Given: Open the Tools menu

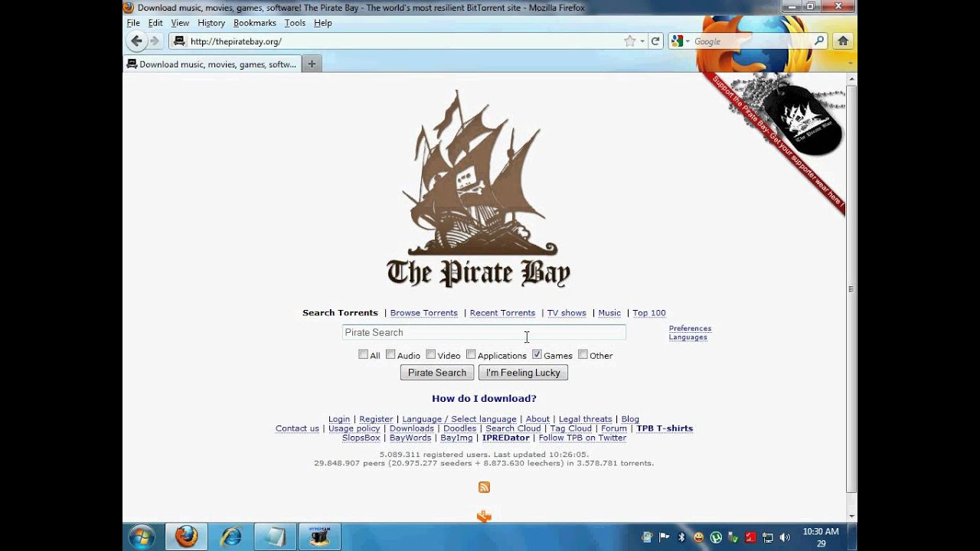Looking at the screenshot, I should coord(295,23).
